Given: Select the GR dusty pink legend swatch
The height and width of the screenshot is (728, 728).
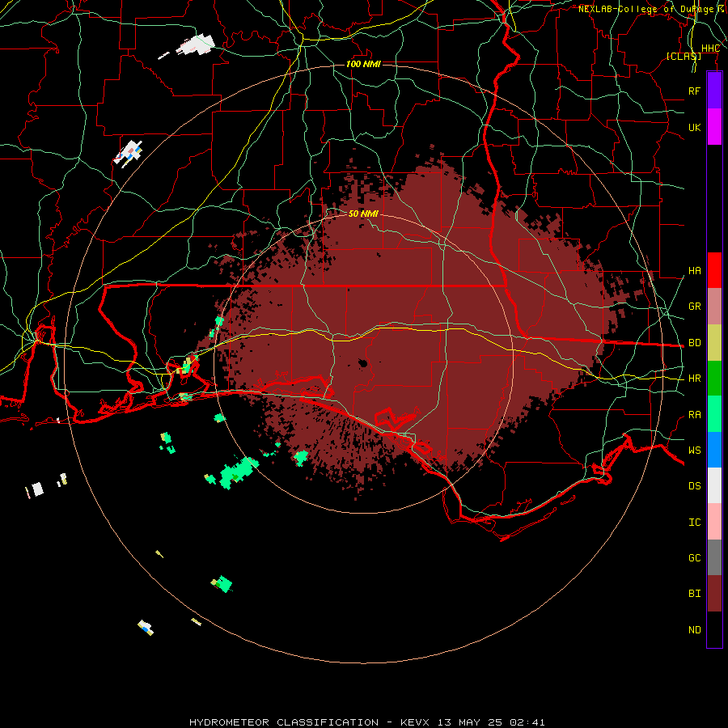Looking at the screenshot, I should [714, 307].
